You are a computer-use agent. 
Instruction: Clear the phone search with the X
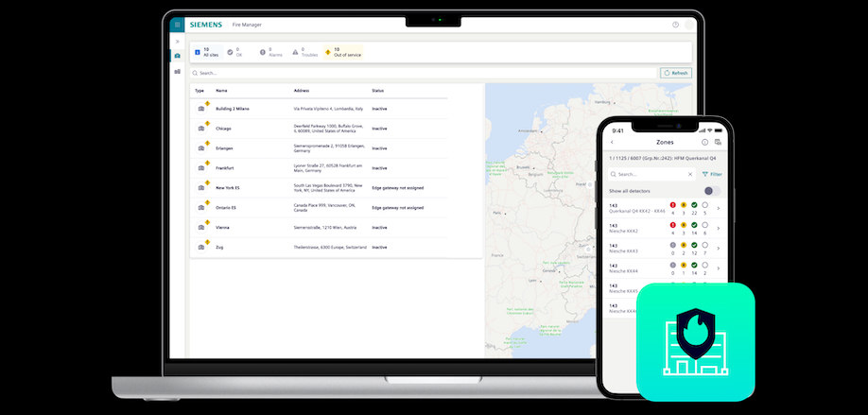click(690, 174)
